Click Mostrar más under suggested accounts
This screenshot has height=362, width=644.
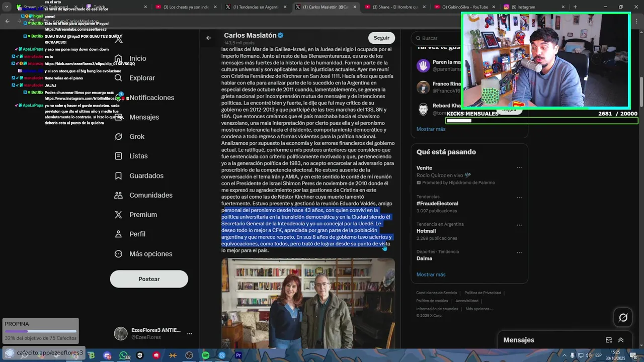(431, 129)
